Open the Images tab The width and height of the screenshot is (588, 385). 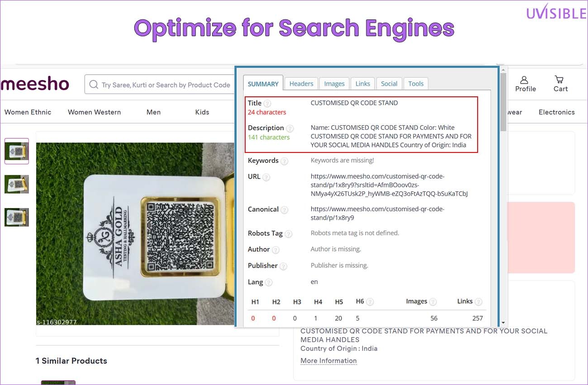point(334,84)
